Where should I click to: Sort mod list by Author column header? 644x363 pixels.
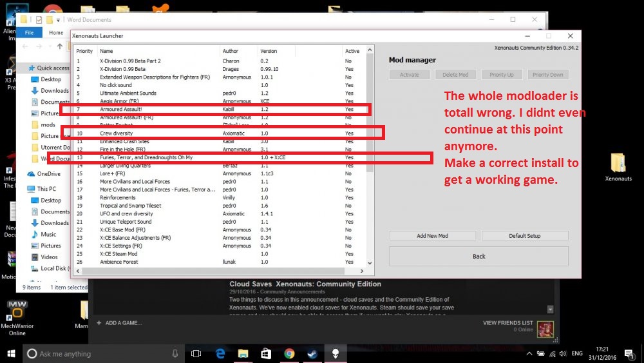tap(239, 51)
